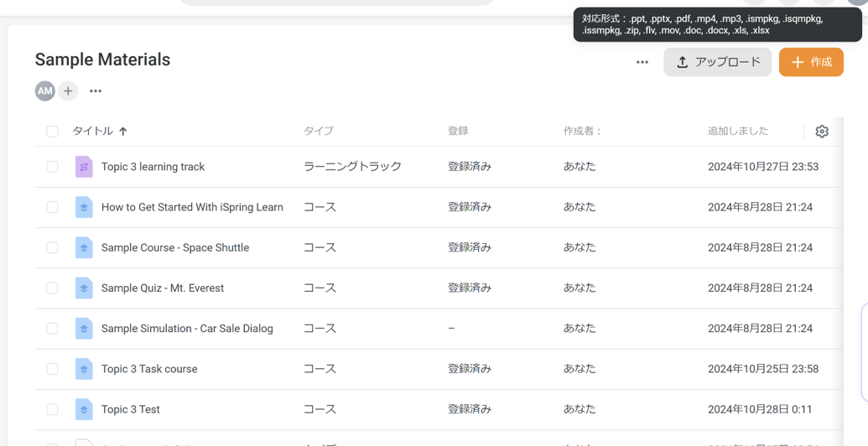Toggle the select-all checkbox in table header

point(52,132)
